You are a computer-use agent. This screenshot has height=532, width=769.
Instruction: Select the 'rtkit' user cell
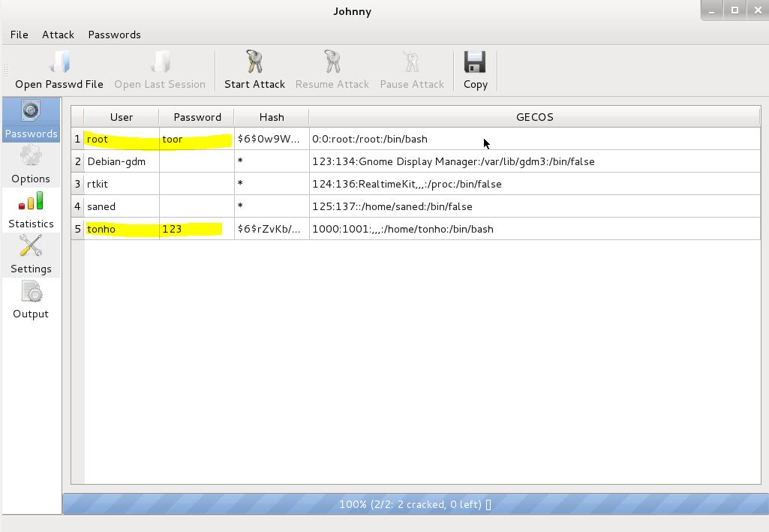point(122,184)
